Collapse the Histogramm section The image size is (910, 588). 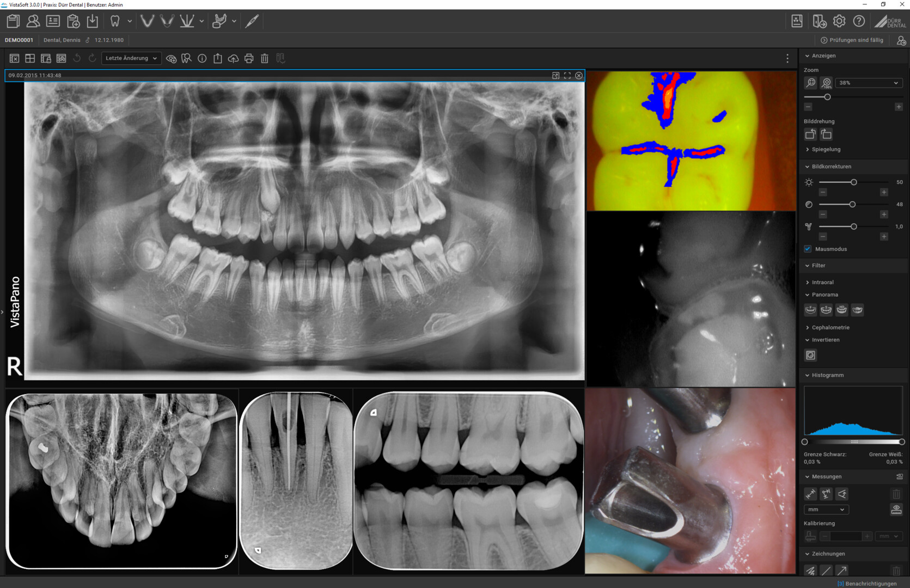click(827, 375)
